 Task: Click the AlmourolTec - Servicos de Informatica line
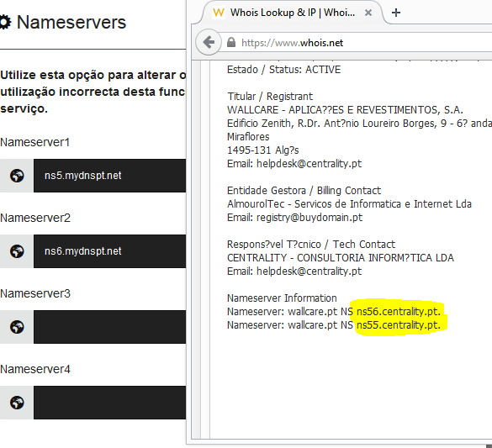click(x=349, y=203)
